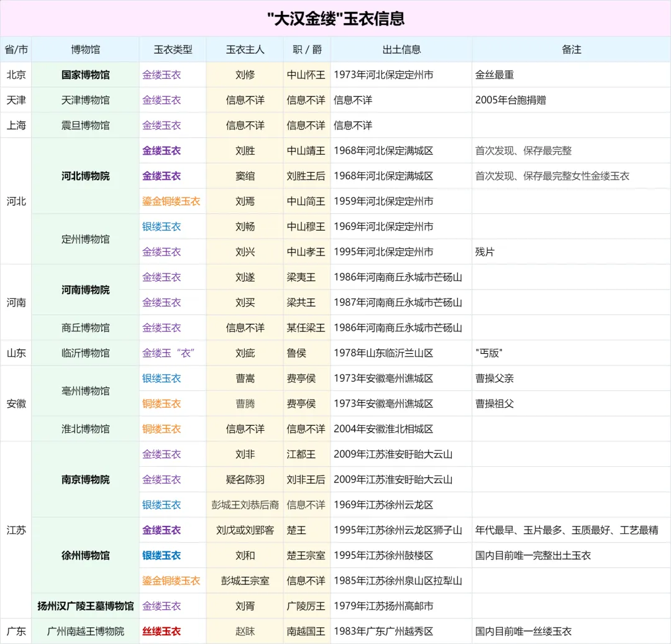Click the 定州博物馆 cell

pyautogui.click(x=86, y=239)
